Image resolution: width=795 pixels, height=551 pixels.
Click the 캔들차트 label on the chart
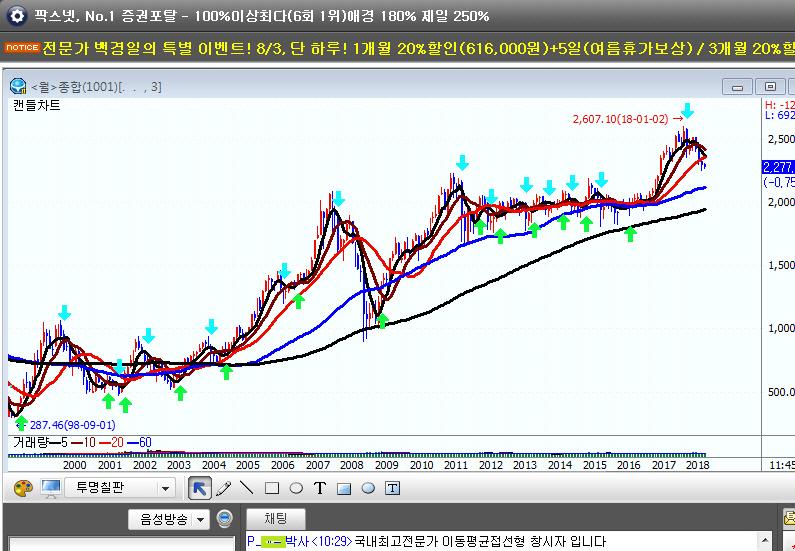pos(37,104)
